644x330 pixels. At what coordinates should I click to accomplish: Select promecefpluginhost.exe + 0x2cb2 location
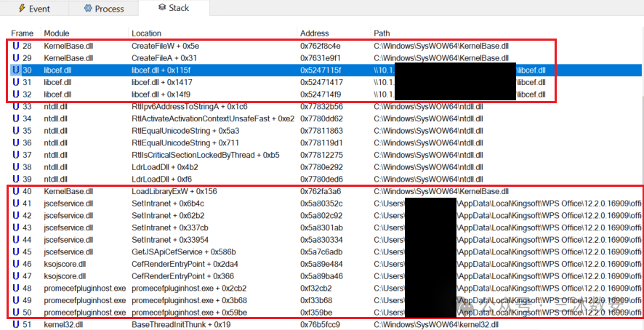click(x=189, y=289)
